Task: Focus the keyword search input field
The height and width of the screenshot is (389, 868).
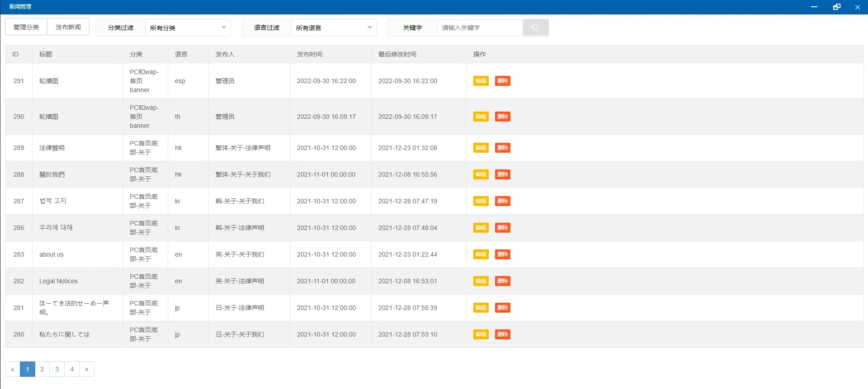Action: (480, 28)
